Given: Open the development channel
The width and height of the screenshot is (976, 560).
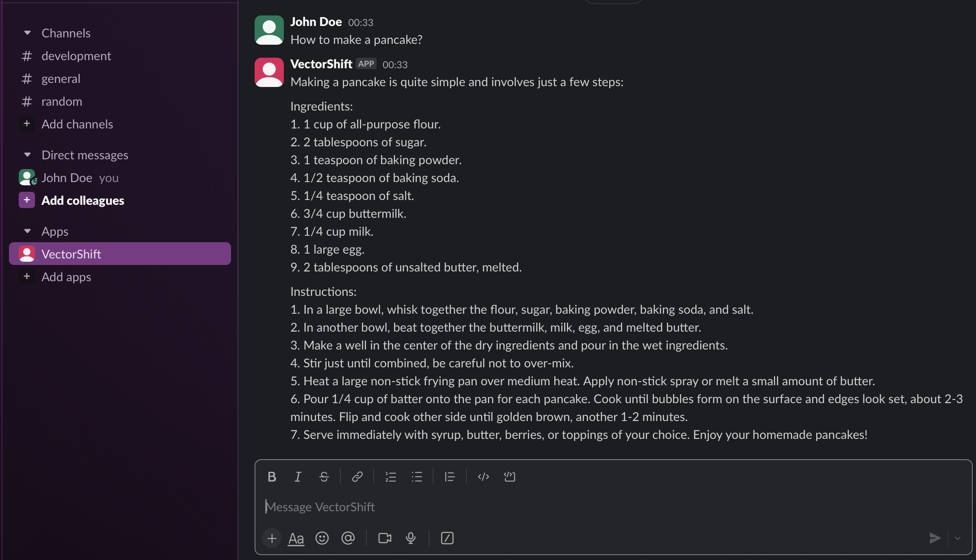Looking at the screenshot, I should point(76,56).
